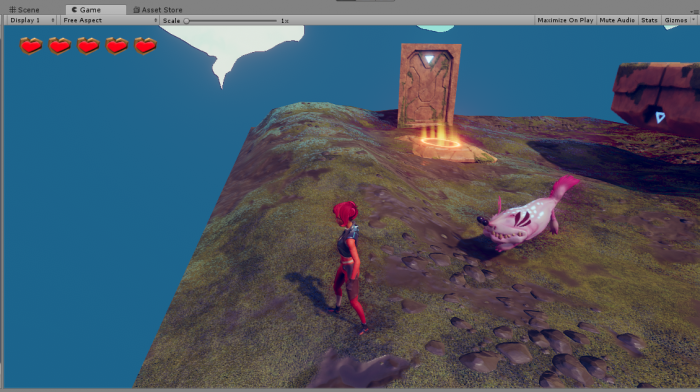Toggle Maximize On Play
Screen dimensions: 700x392
(x=565, y=20)
